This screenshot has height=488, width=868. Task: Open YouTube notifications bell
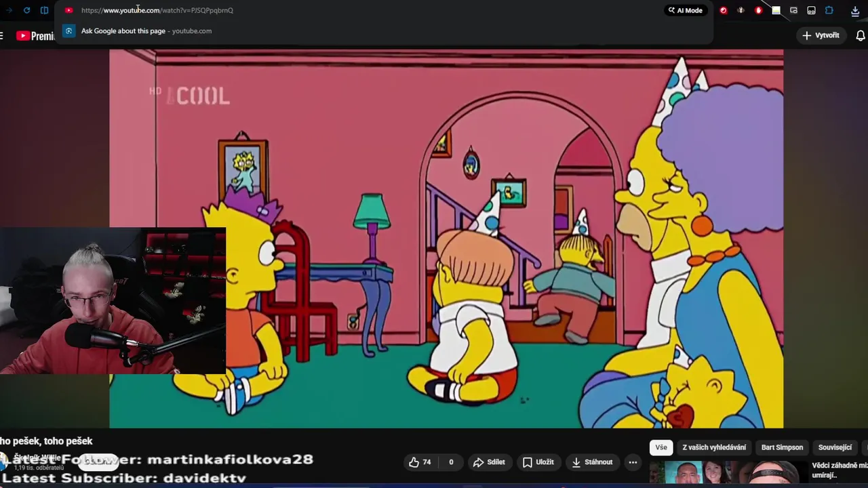pos(860,36)
